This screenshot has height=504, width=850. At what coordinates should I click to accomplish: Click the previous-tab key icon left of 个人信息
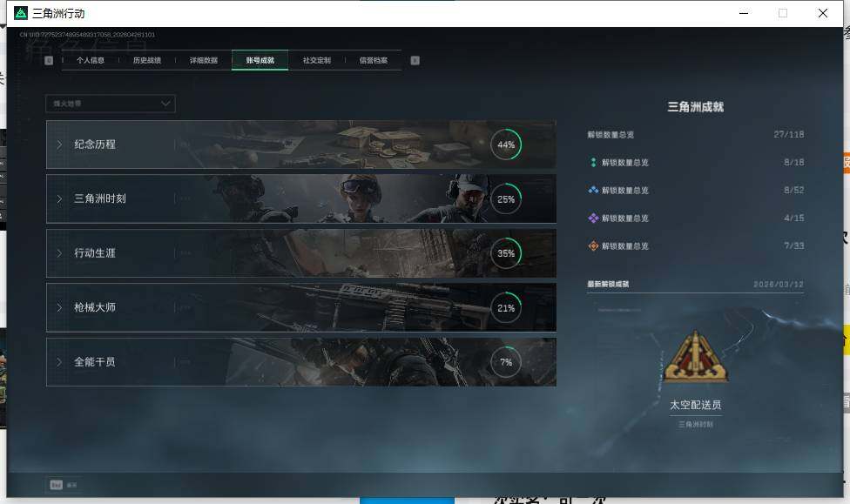(49, 60)
